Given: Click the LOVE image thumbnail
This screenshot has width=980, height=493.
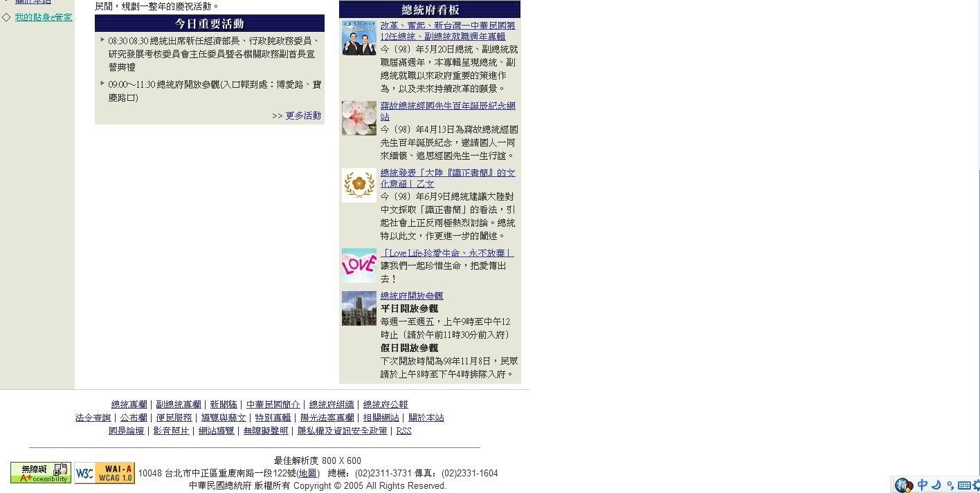Looking at the screenshot, I should (359, 266).
